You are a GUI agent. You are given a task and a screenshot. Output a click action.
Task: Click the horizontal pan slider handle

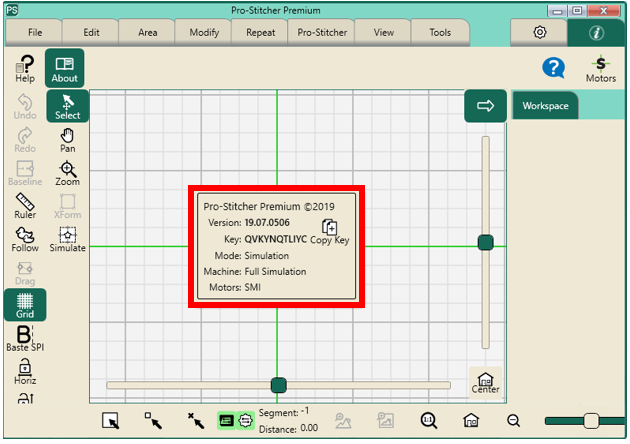(278, 385)
